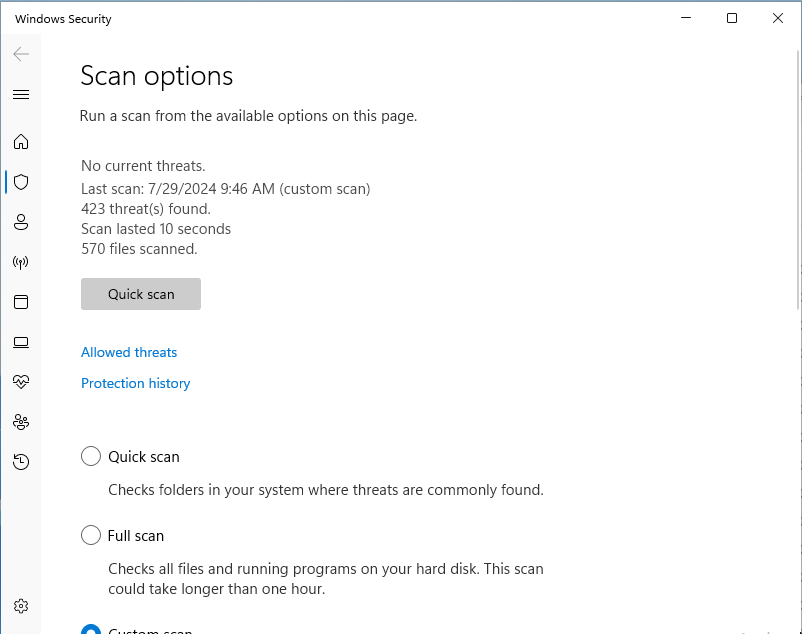This screenshot has width=802, height=634.
Task: Click the 'Scan lasted 10 seconds' text
Action: click(156, 229)
